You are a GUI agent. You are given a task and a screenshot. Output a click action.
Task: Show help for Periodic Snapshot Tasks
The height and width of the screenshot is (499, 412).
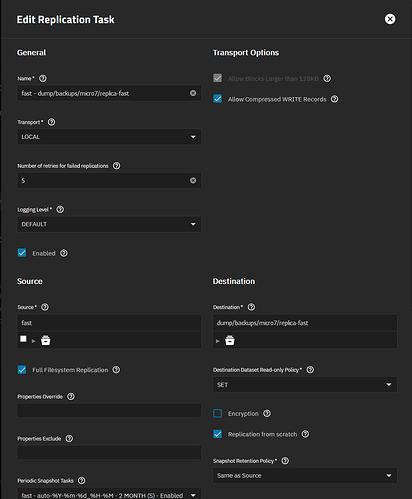point(81,480)
